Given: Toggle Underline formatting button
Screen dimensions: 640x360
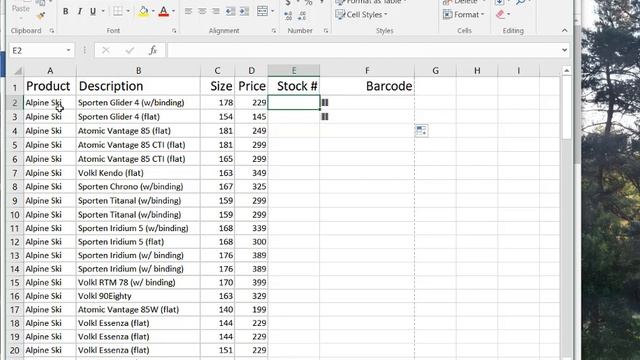Looking at the screenshot, I should click(x=93, y=12).
